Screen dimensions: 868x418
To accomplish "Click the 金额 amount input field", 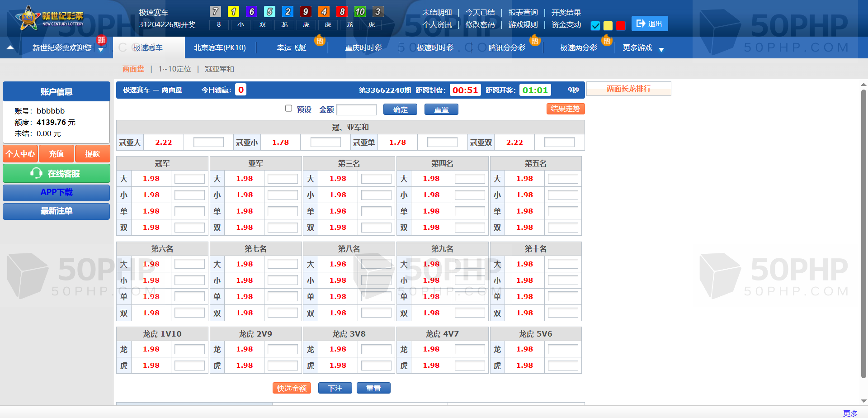I will tap(356, 109).
